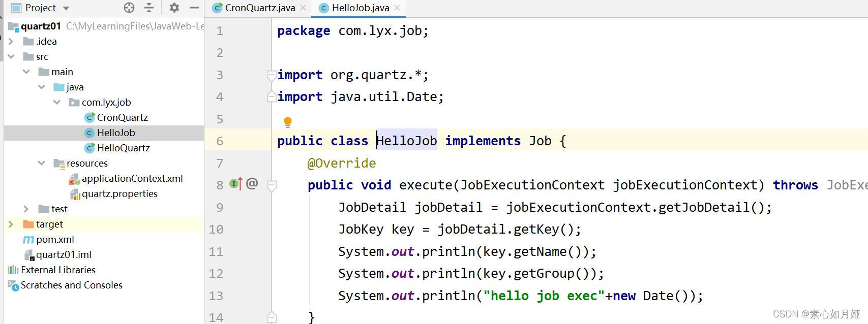
Task: Click the HelloJob.java tab file icon
Action: click(323, 8)
